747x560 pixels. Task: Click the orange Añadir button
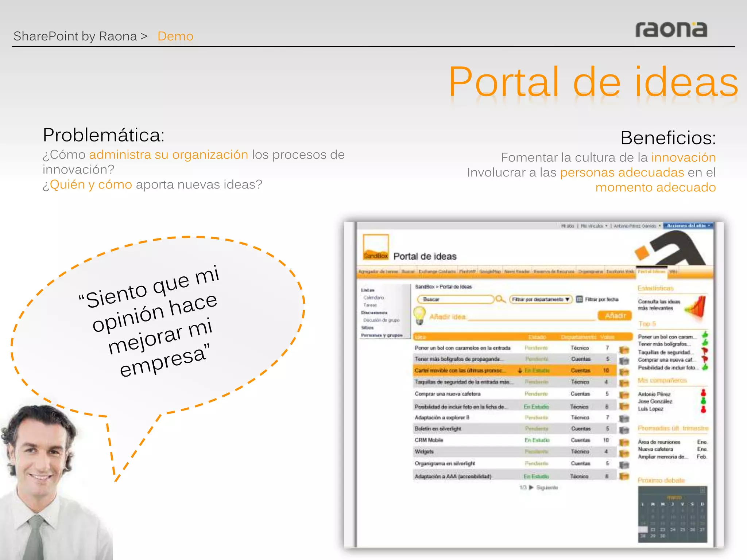(615, 316)
